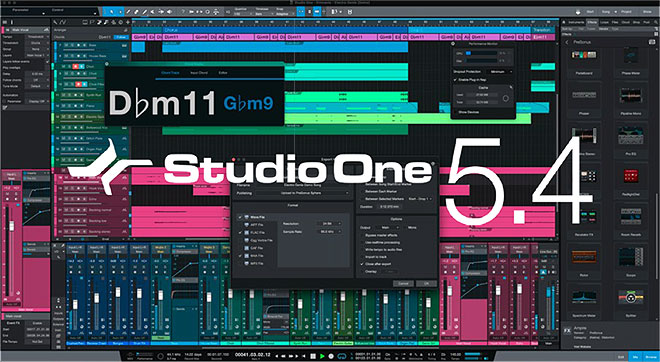Select the Pro EQ effect thumbnail
Image resolution: width=660 pixels, height=362 pixels.
(630, 137)
